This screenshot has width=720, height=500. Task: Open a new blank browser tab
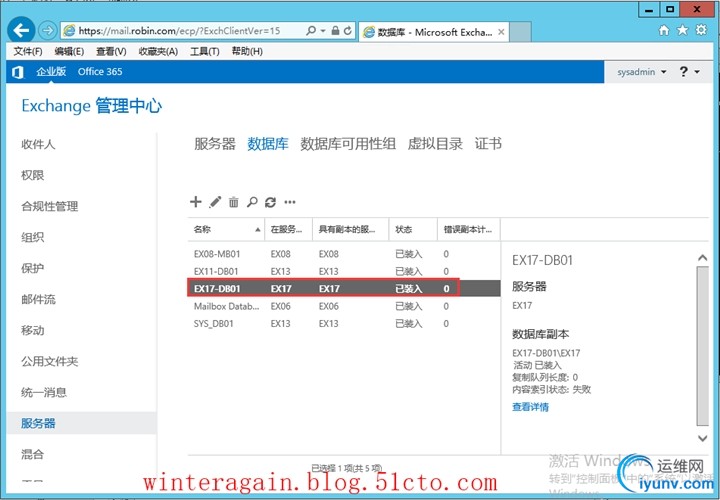(x=521, y=32)
